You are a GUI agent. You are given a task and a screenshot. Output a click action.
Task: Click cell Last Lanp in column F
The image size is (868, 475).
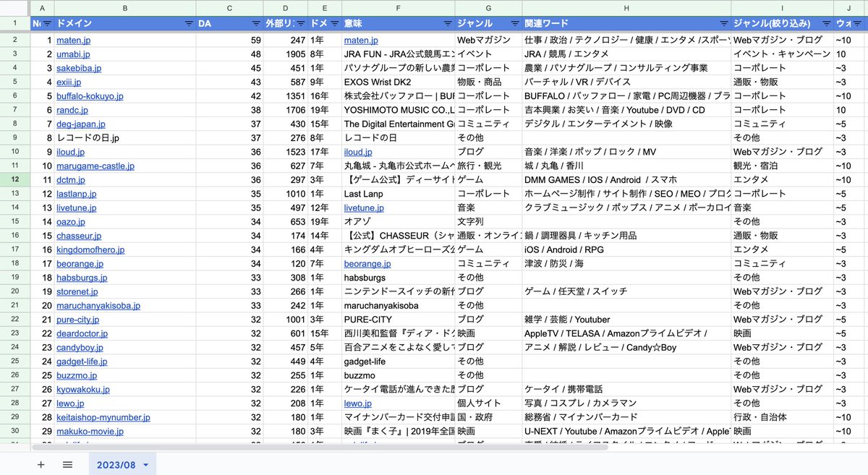click(x=399, y=194)
